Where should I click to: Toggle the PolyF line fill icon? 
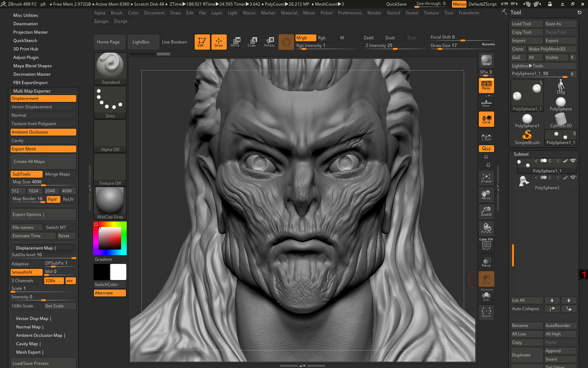coord(486,245)
